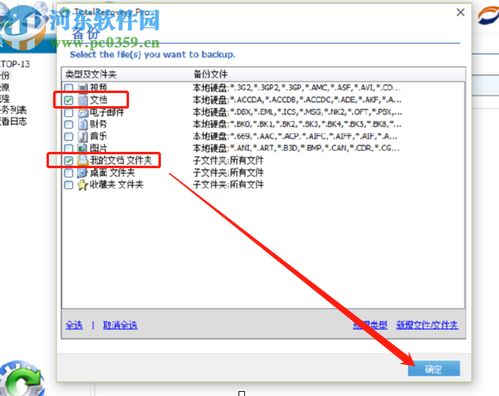Screen dimensions: 499x396
Task: Tick the 图片 checkbox
Action: [x=69, y=148]
